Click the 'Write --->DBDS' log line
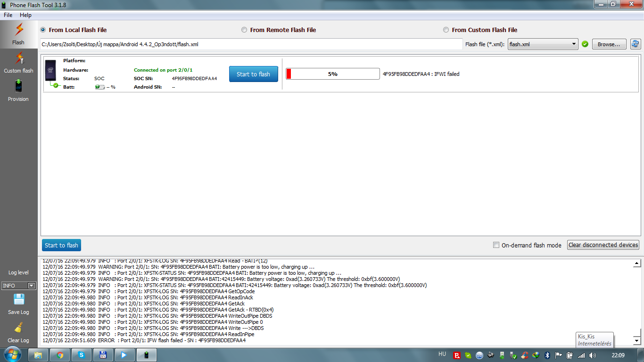 click(153, 328)
